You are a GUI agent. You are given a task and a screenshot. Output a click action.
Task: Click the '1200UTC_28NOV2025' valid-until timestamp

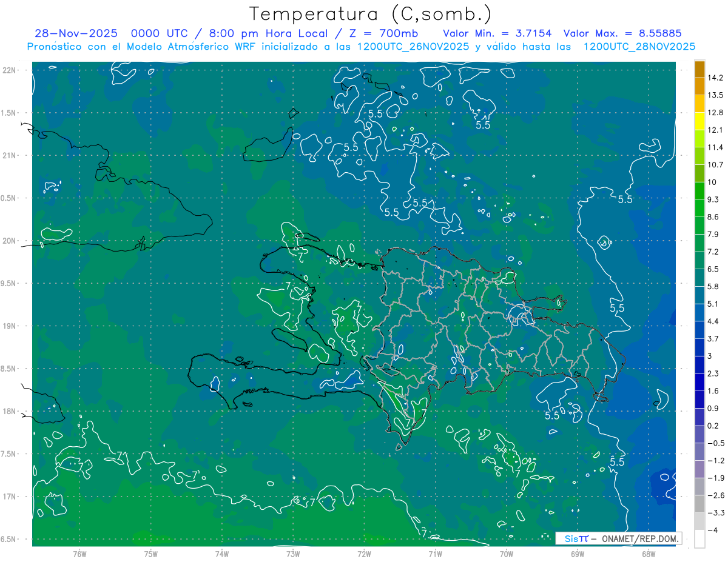[639, 46]
